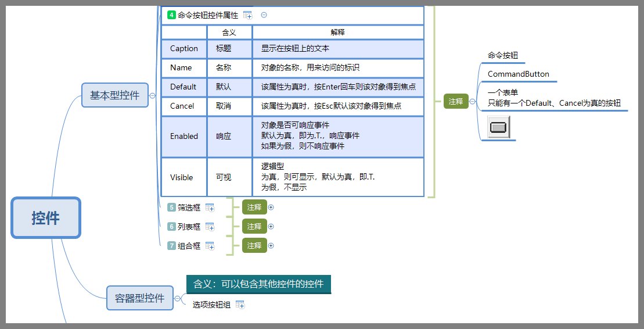Viewport: 644px width, 329px height.
Task: Click the green number 4 priority marker
Action: click(172, 15)
